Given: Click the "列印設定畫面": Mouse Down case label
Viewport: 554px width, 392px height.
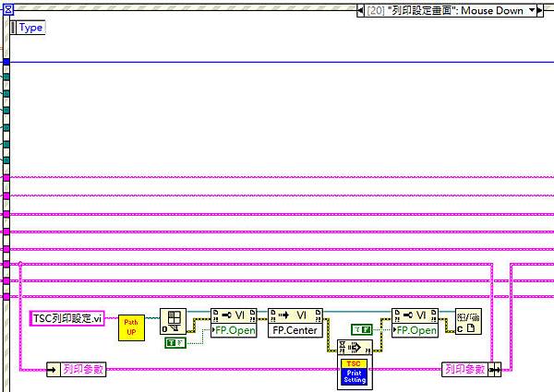Looking at the screenshot, I should coord(447,10).
